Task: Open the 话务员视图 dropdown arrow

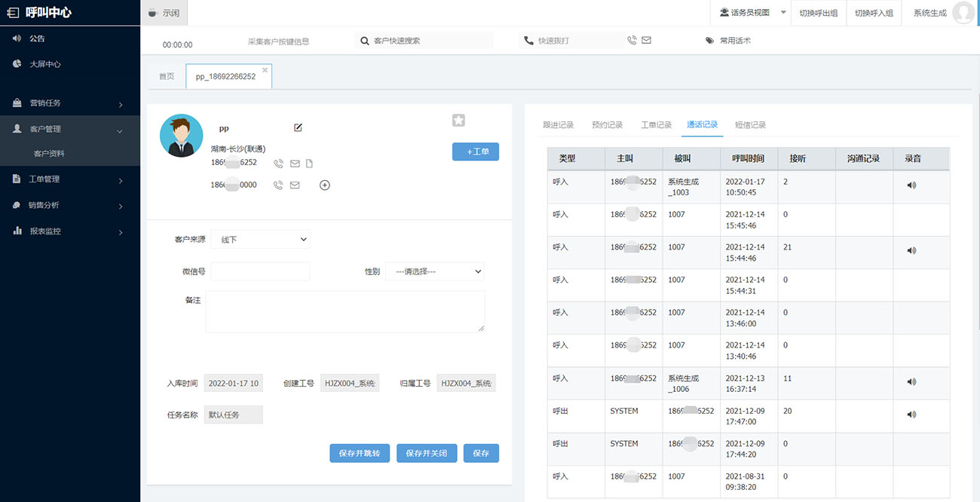Action: coord(783,13)
